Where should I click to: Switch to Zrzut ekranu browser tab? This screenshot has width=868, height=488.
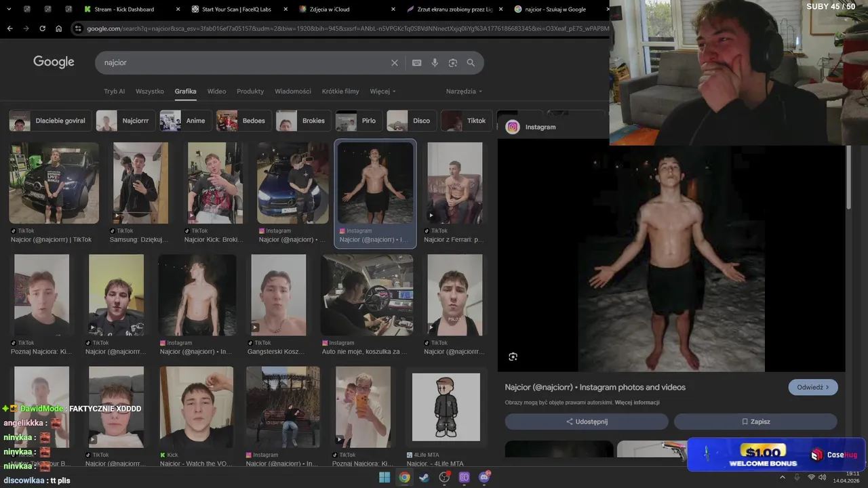[x=454, y=9]
